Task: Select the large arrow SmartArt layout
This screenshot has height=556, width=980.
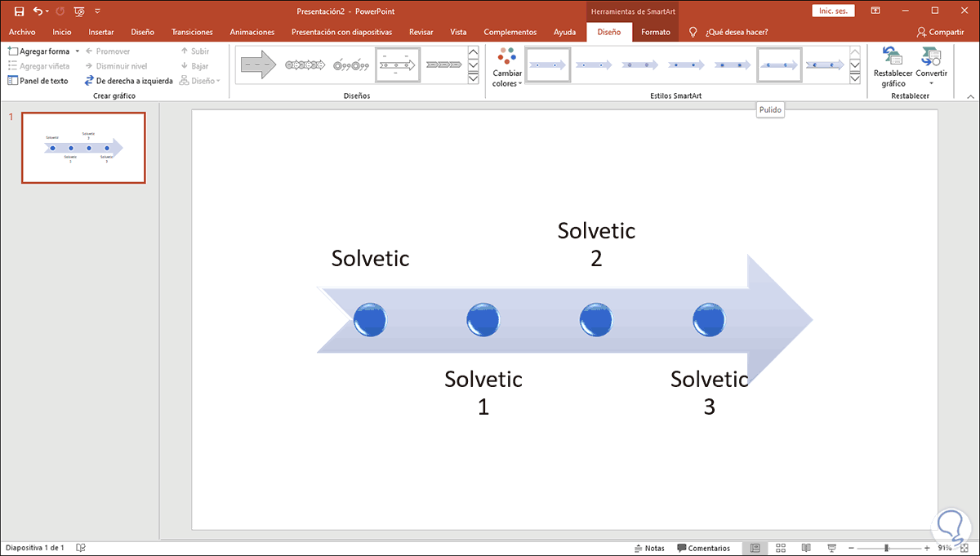Action: 259,64
